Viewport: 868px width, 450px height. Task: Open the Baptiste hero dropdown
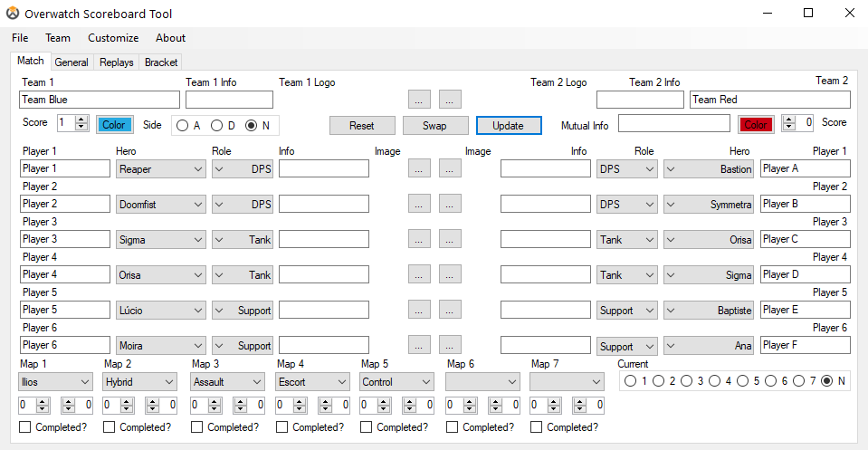tap(709, 310)
